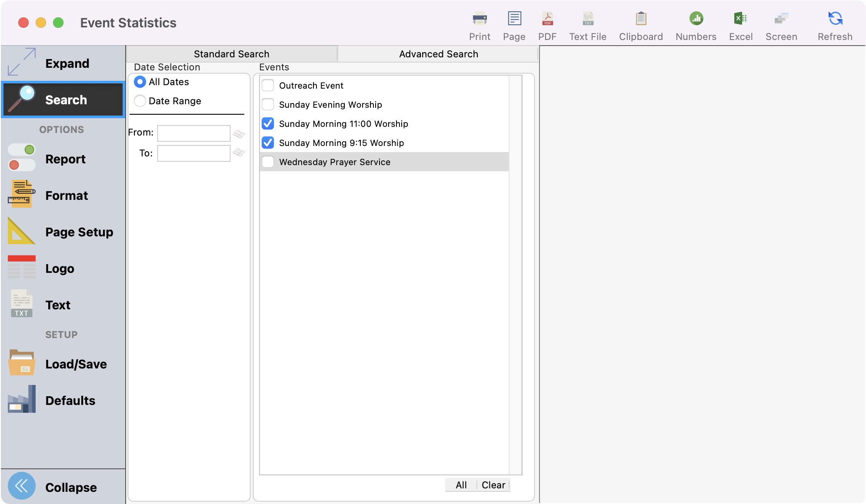The image size is (866, 504).
Task: Select the Date Range radio button
Action: tap(140, 101)
